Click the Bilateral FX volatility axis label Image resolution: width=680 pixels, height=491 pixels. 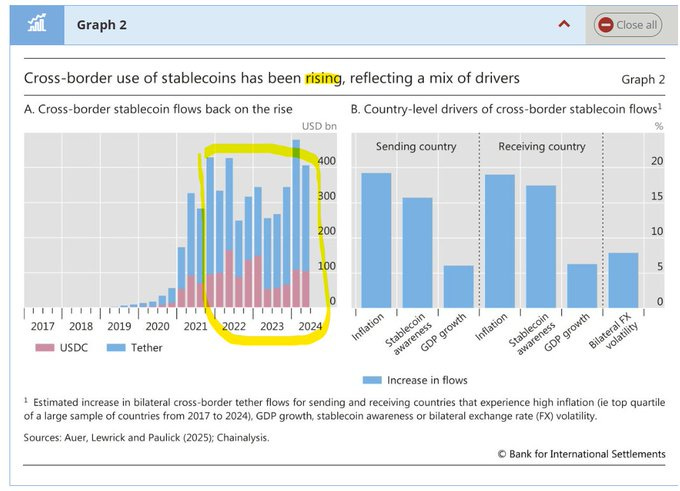coord(615,332)
